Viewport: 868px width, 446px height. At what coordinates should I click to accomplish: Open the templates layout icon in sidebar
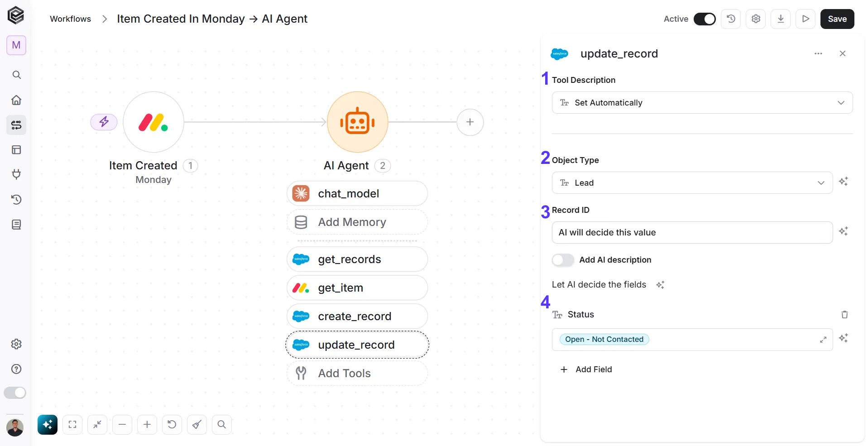click(16, 150)
